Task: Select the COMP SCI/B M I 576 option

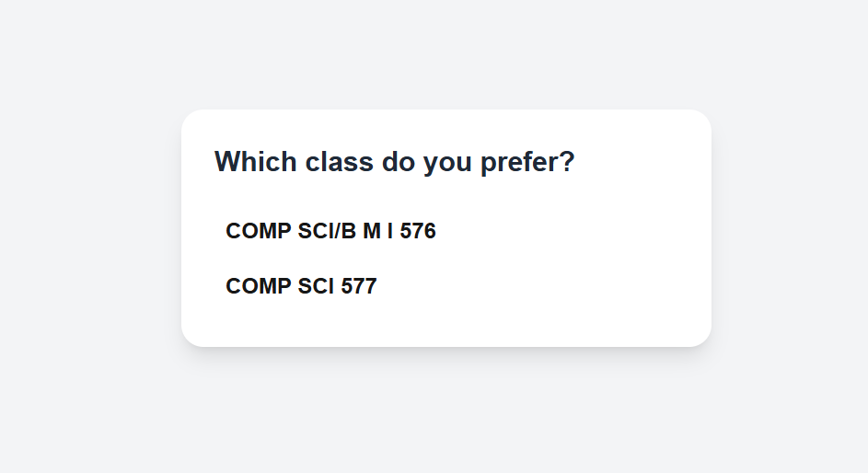Action: pos(330,231)
